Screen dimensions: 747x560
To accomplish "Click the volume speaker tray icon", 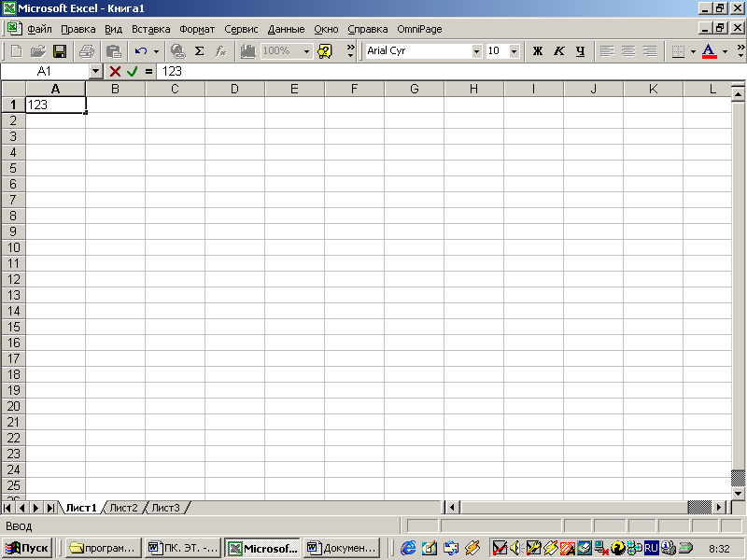I will 515,548.
